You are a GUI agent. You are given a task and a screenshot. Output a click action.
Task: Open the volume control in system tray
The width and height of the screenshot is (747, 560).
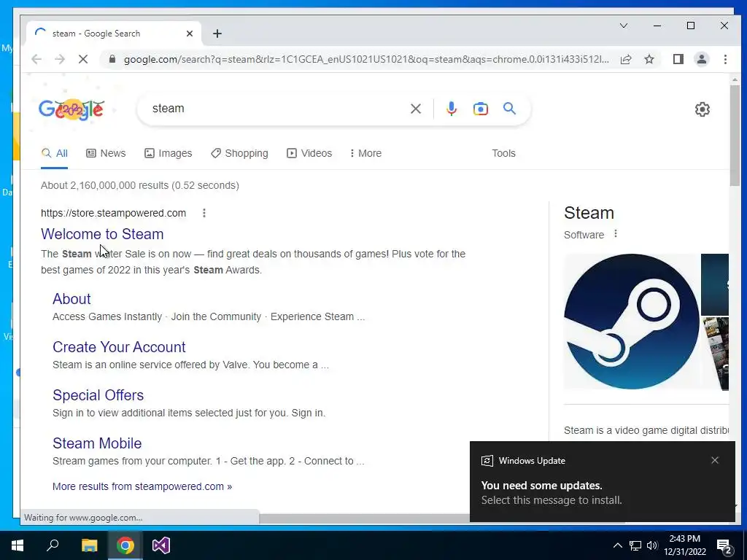(x=652, y=545)
